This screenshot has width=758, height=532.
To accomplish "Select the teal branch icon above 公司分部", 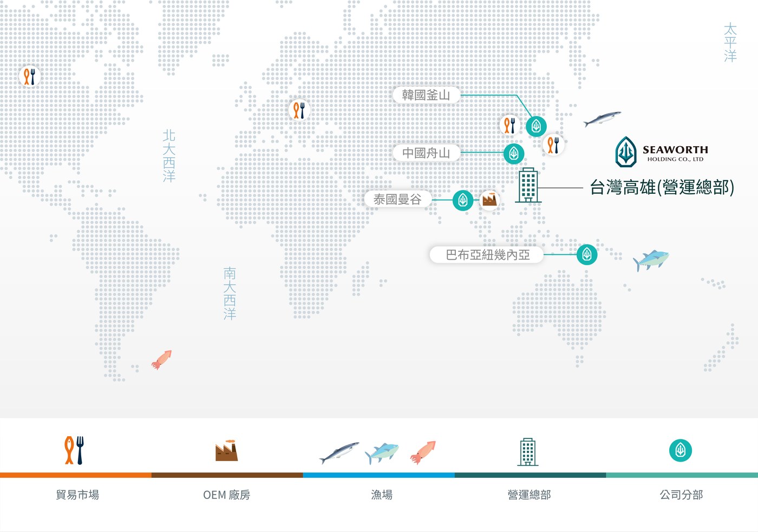I will [x=681, y=450].
